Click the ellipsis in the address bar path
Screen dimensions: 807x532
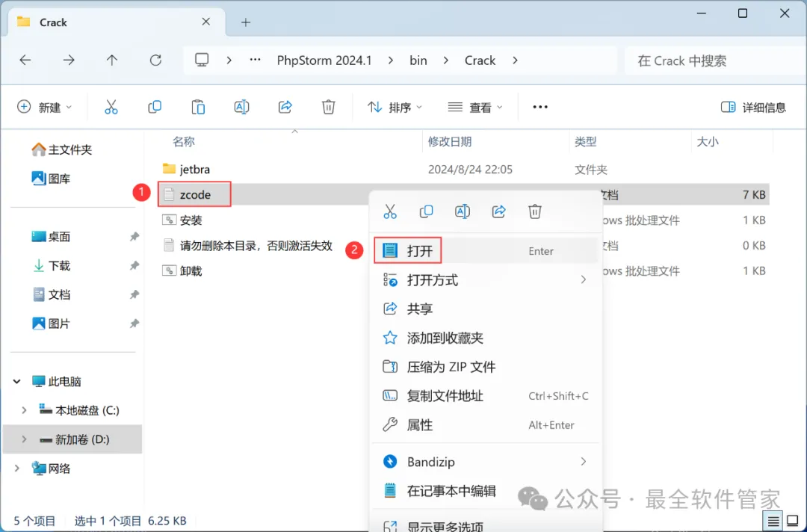coord(255,60)
